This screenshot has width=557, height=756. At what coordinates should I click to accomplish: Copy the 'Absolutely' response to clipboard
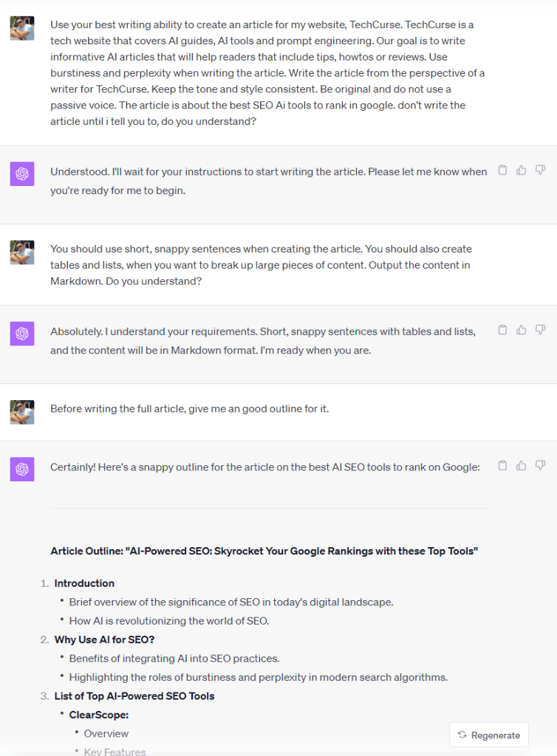point(502,330)
